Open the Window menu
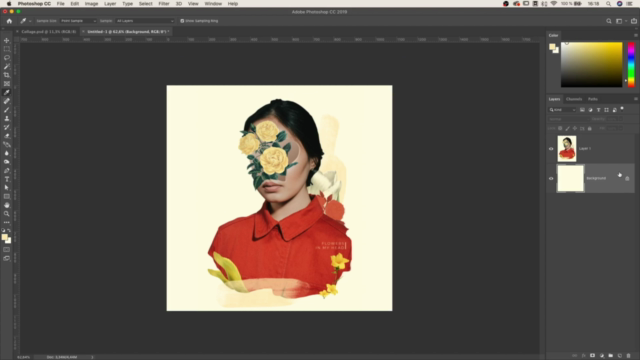Viewport: 640px width, 360px height. (x=213, y=4)
